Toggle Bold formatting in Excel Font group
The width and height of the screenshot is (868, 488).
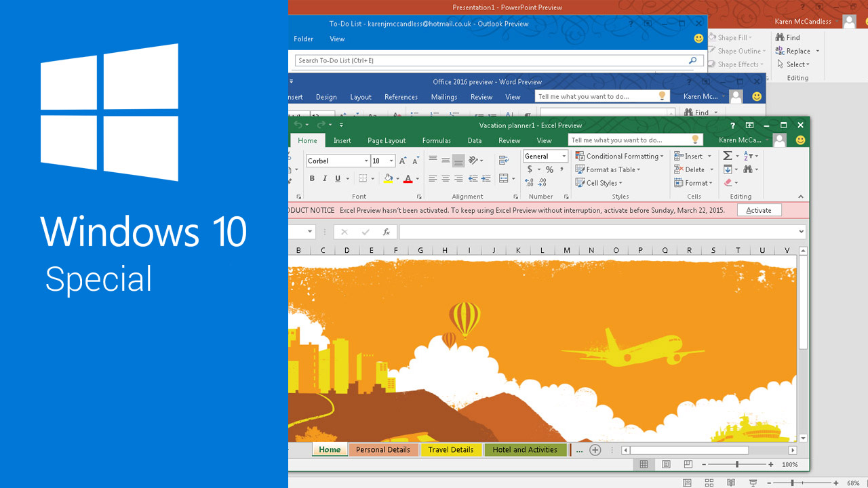pyautogui.click(x=312, y=179)
